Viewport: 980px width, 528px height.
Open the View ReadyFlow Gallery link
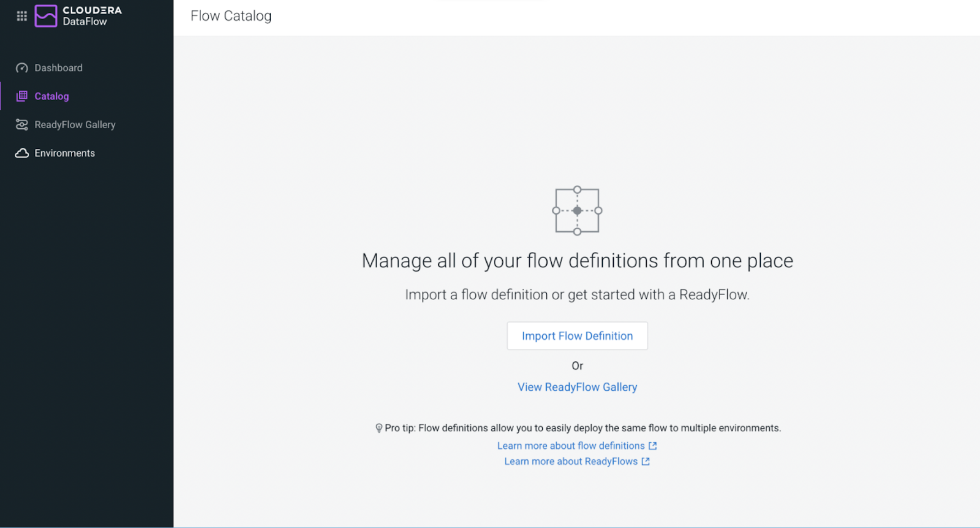point(577,387)
